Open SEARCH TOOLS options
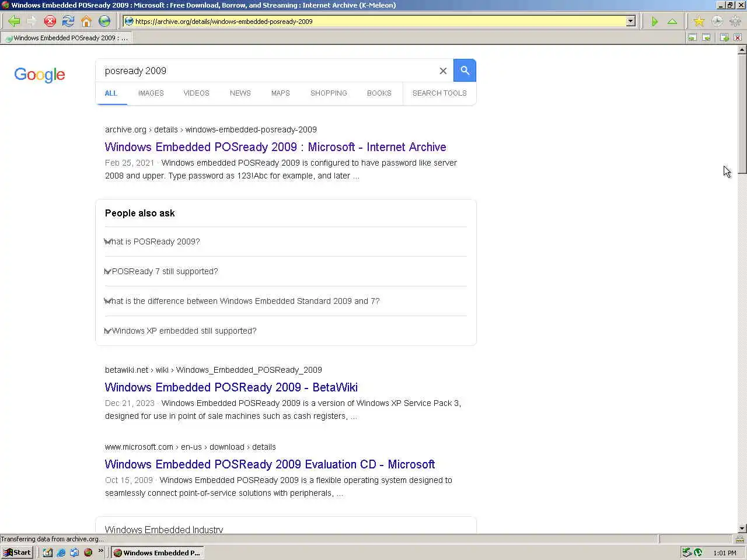The height and width of the screenshot is (560, 747). coord(439,93)
